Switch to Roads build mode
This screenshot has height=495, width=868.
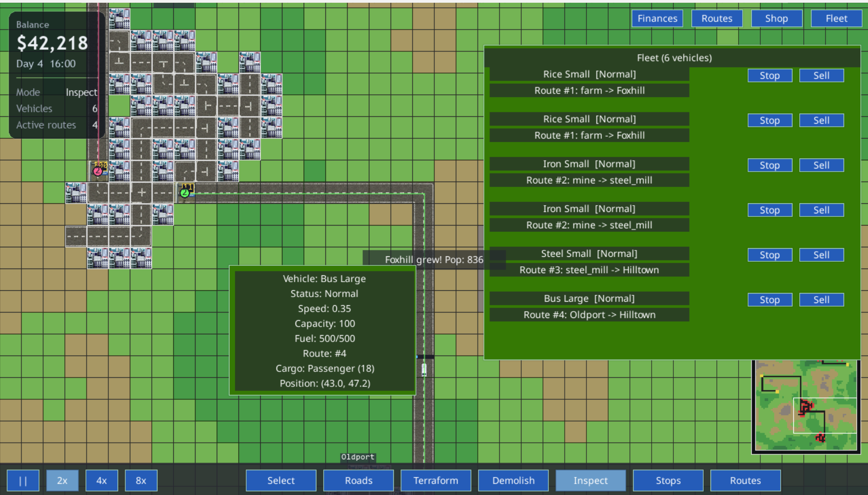358,481
